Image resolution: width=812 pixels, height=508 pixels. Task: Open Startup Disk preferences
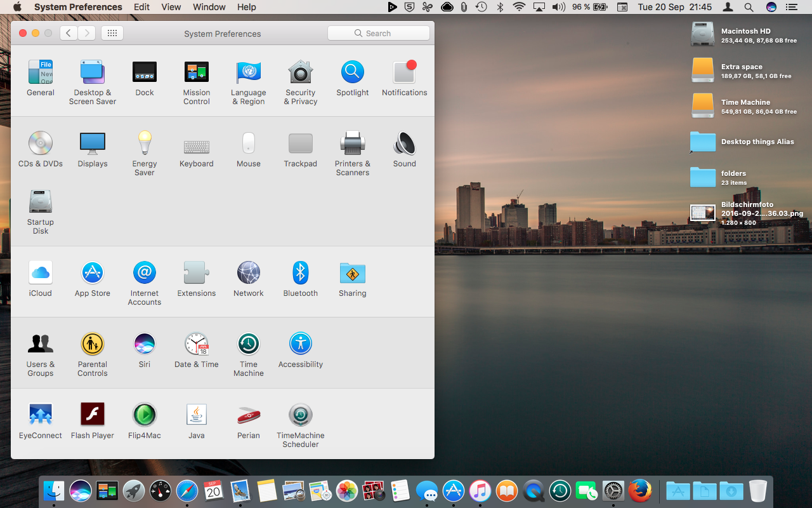click(x=41, y=201)
